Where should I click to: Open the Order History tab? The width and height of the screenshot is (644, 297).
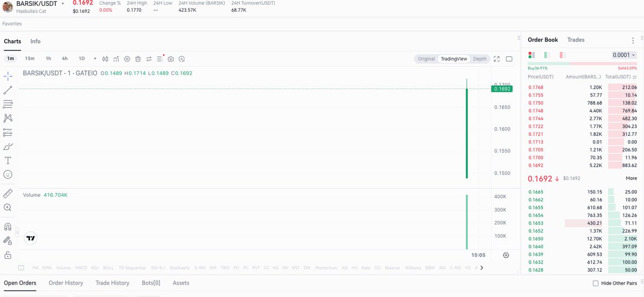tap(66, 283)
